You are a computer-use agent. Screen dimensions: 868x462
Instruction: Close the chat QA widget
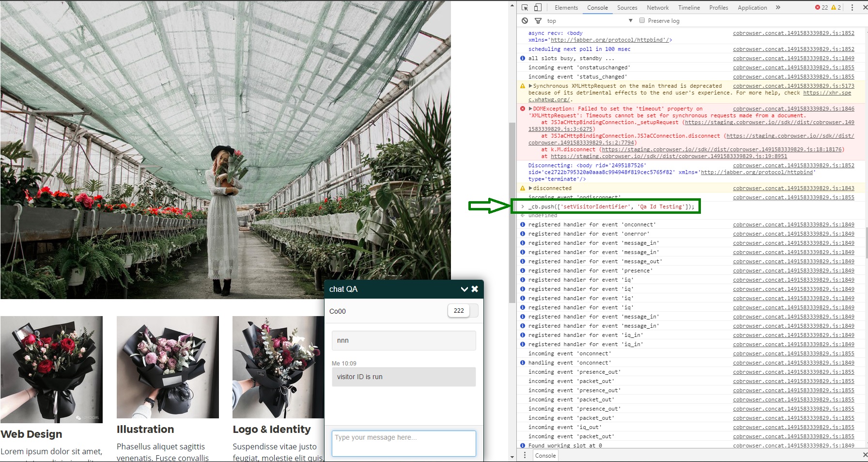pyautogui.click(x=475, y=289)
